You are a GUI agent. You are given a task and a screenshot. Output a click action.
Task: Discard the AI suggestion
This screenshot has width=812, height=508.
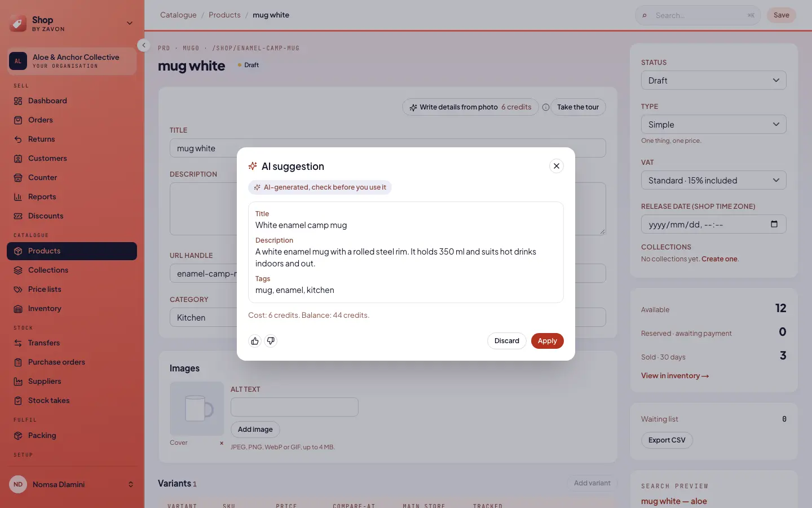pos(506,341)
